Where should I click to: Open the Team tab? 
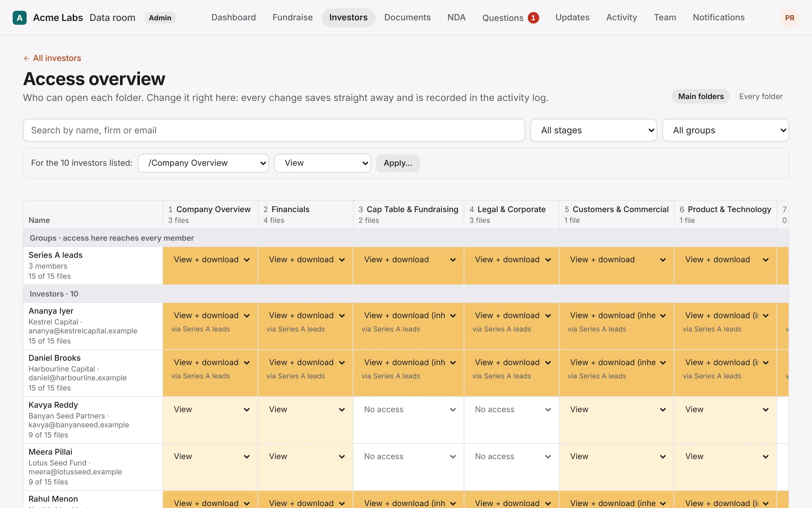click(x=665, y=17)
